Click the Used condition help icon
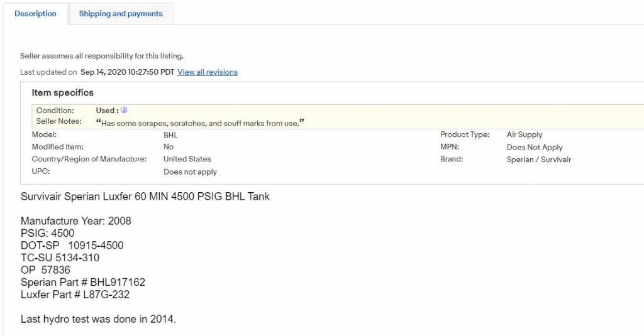 pyautogui.click(x=124, y=110)
